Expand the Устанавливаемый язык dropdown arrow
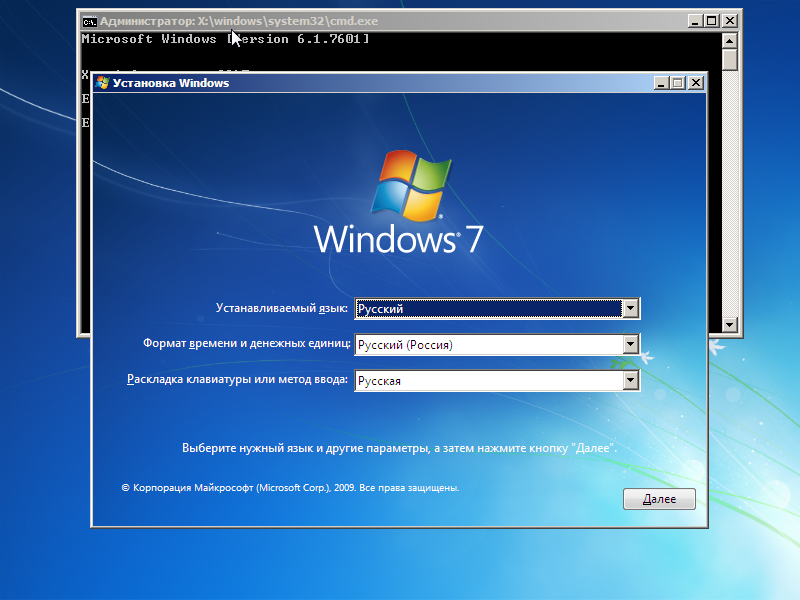Screen dimensions: 800x600 (x=630, y=309)
